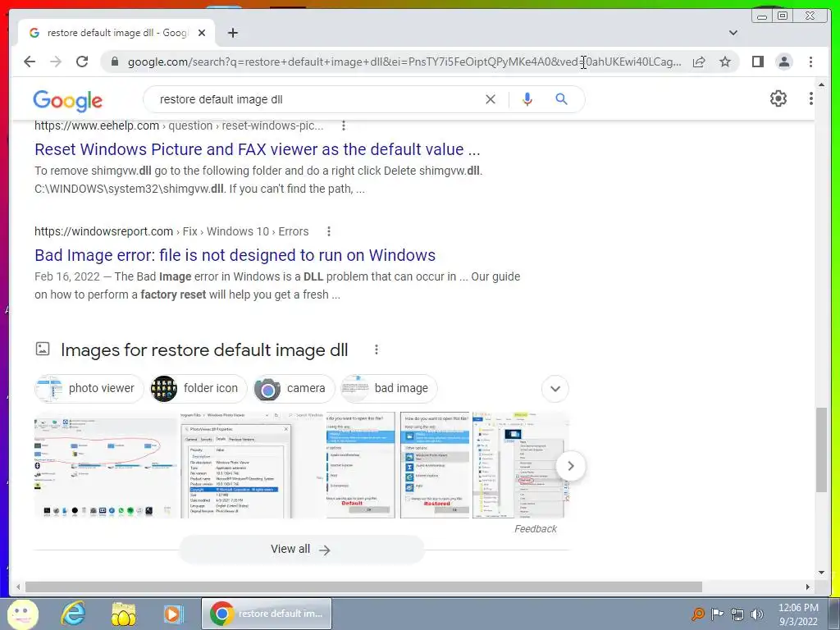840x630 pixels.
Task: Close the 'restore default image dll' tab
Action: click(202, 33)
